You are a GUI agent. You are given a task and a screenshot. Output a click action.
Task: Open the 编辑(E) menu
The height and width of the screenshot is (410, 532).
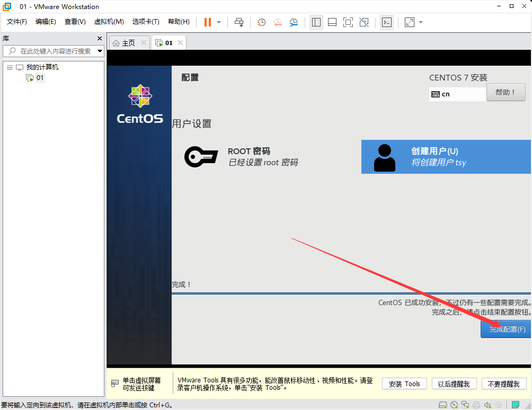tap(46, 22)
